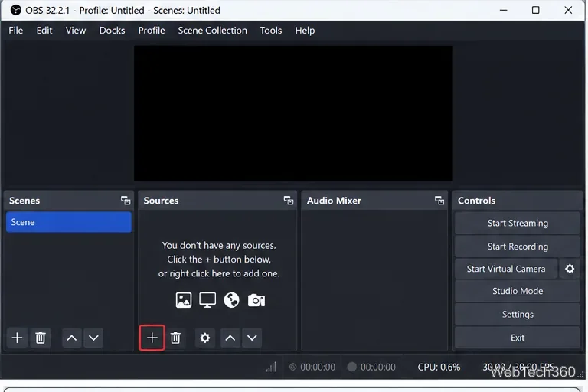Click Start Recording

[518, 247]
